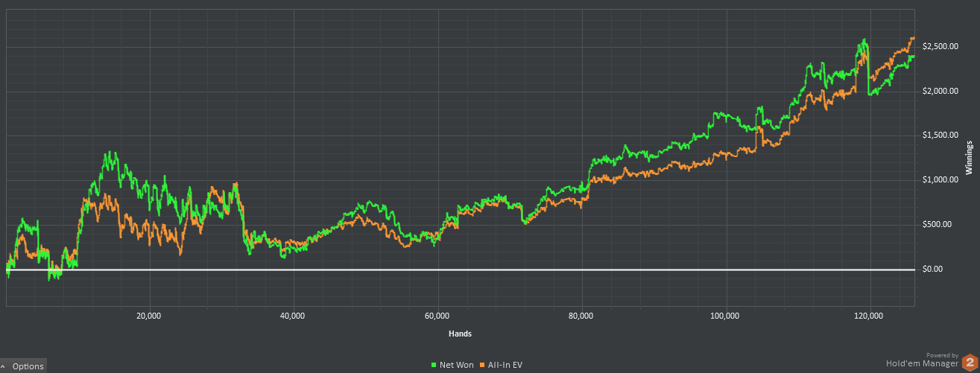Click the $500.00 axis label
Image resolution: width=980 pixels, height=373 pixels.
[x=937, y=224]
